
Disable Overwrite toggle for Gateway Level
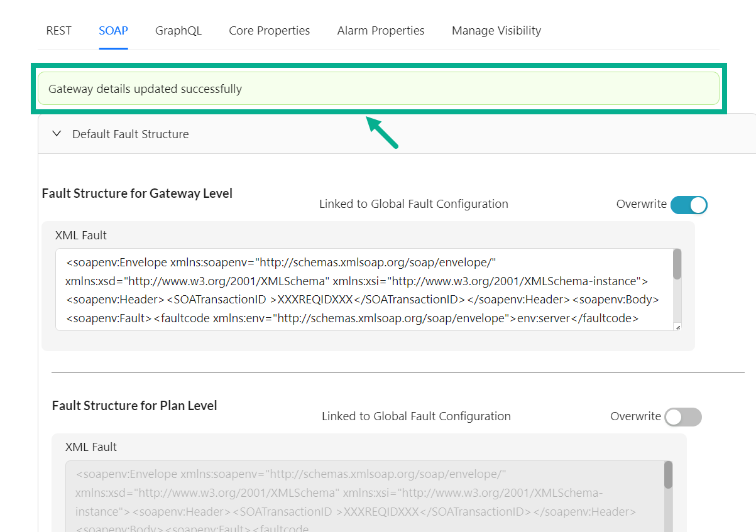click(x=689, y=205)
